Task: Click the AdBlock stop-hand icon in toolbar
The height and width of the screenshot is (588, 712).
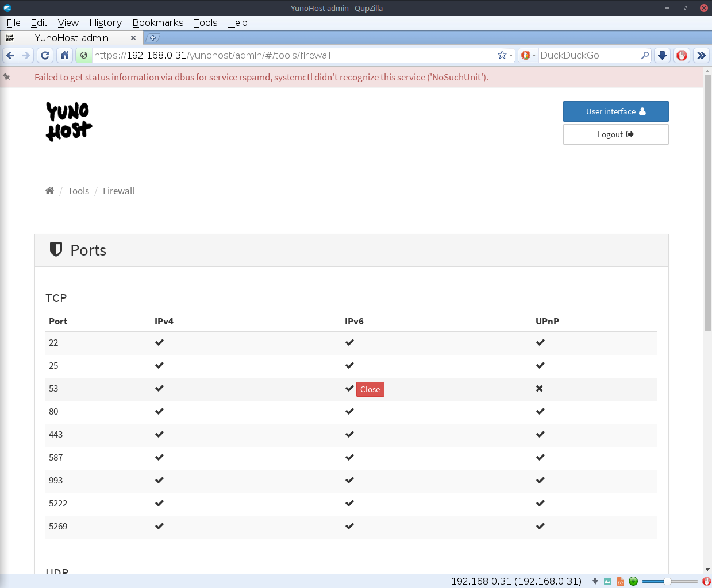Action: coord(682,55)
